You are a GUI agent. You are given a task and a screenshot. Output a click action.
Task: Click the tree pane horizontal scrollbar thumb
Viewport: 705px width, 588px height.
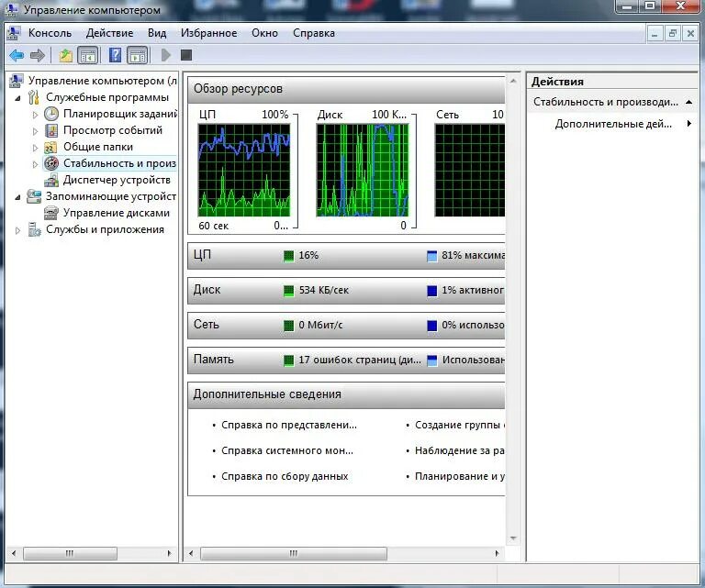tap(70, 553)
